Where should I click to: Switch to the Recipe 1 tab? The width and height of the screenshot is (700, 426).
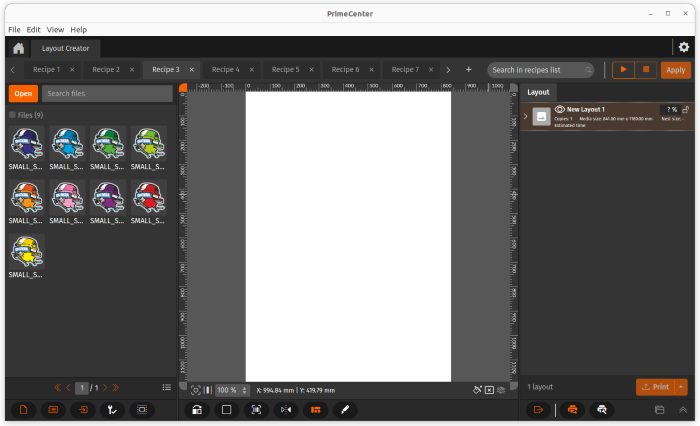pos(46,70)
